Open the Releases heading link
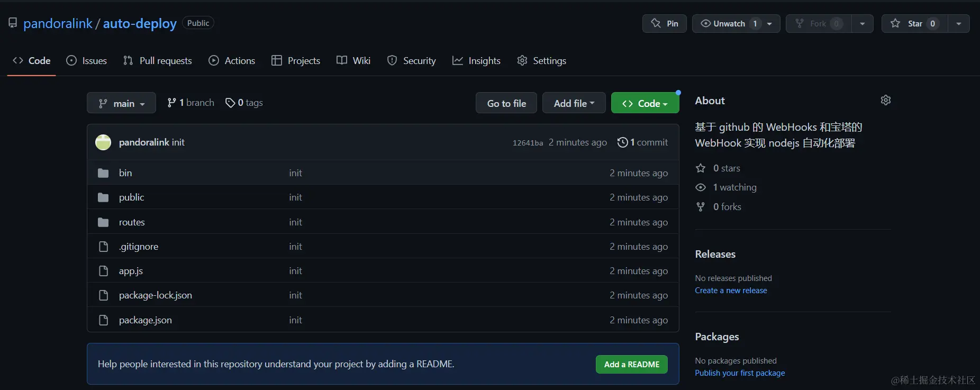 tap(715, 254)
